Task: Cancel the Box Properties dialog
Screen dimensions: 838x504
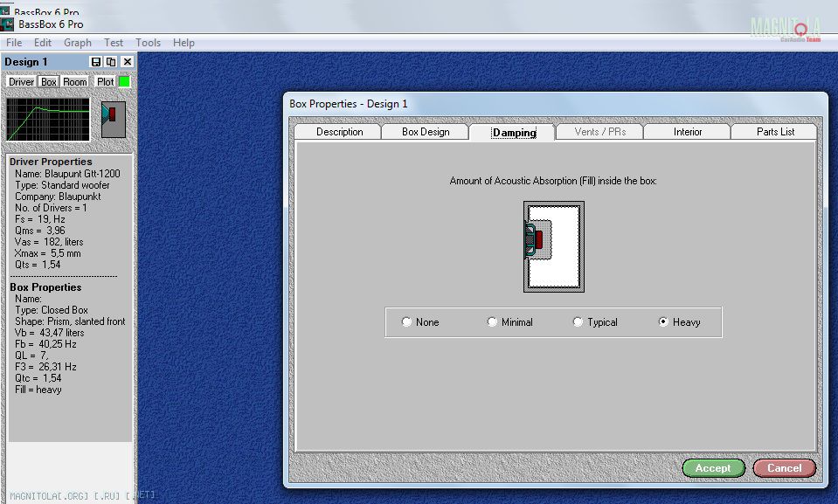Action: click(x=785, y=468)
